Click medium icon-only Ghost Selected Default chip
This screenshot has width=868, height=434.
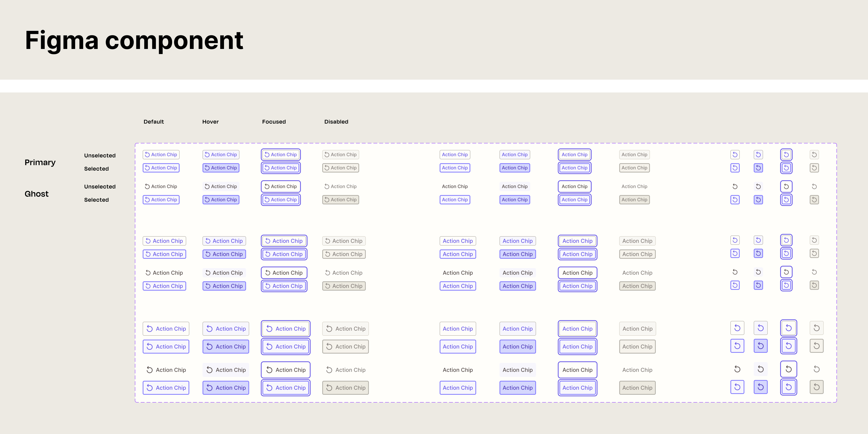click(x=735, y=285)
